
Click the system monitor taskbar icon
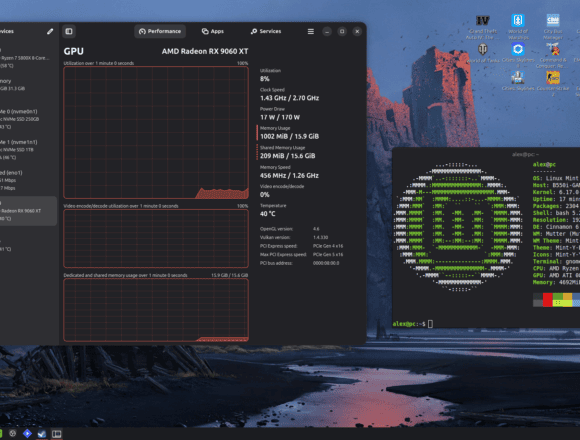(42, 433)
